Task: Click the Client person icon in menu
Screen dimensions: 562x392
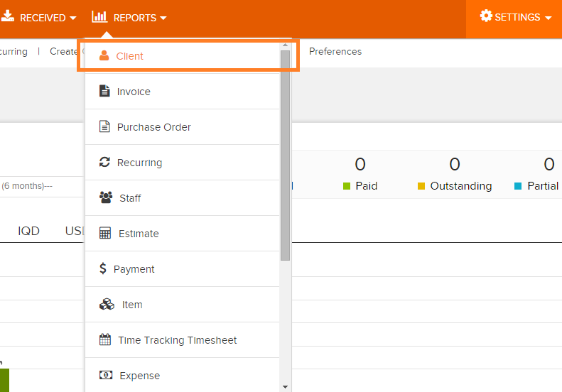Action: tap(104, 55)
